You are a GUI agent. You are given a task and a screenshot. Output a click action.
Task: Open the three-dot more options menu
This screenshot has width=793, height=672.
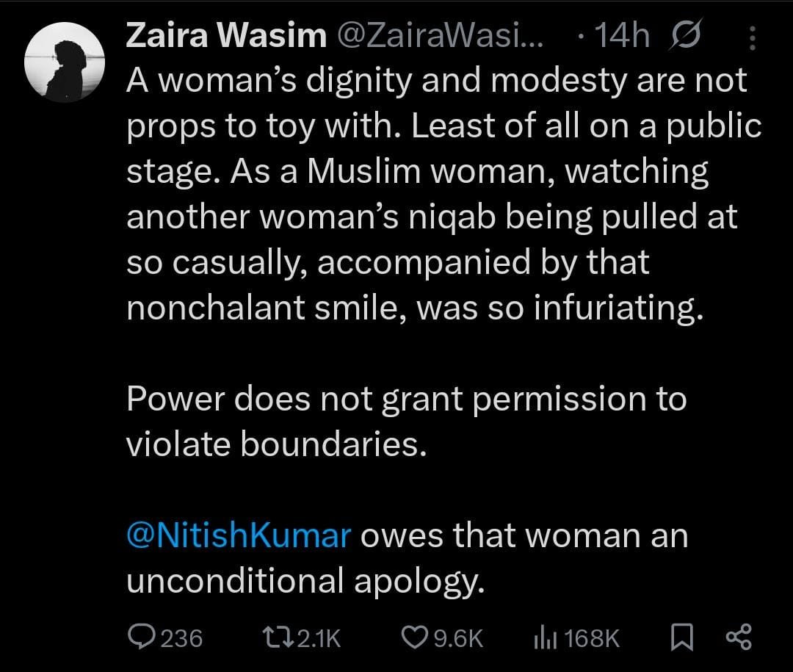[753, 37]
